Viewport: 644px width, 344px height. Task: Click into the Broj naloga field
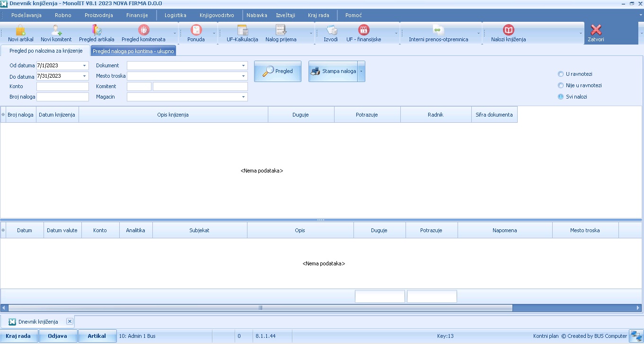click(62, 97)
